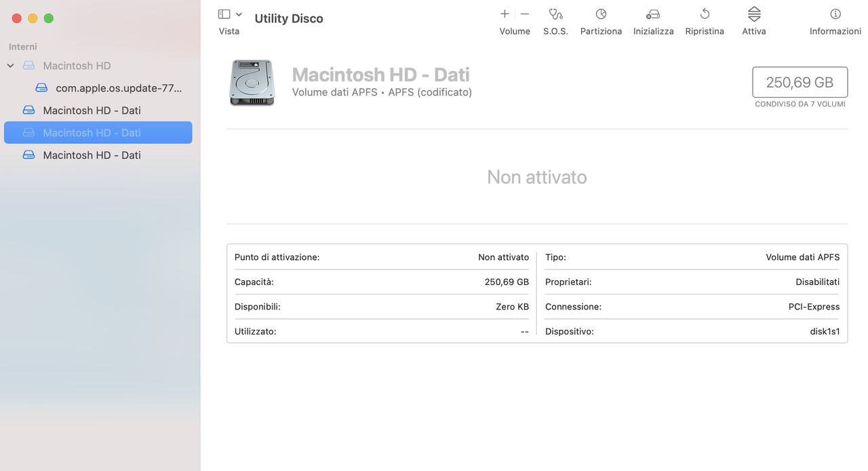Click the PCI-Express value
The width and height of the screenshot is (868, 471).
(814, 307)
